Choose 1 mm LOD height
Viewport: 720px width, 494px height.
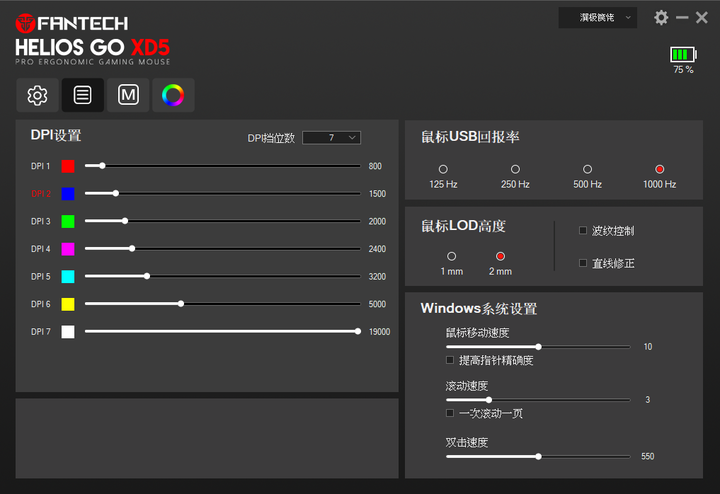coord(451,256)
